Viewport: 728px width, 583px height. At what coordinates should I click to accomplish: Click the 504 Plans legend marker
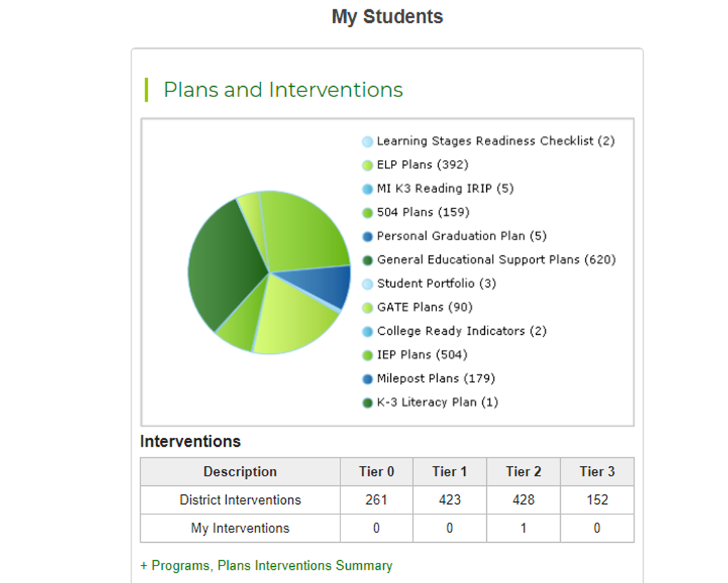[x=368, y=212]
